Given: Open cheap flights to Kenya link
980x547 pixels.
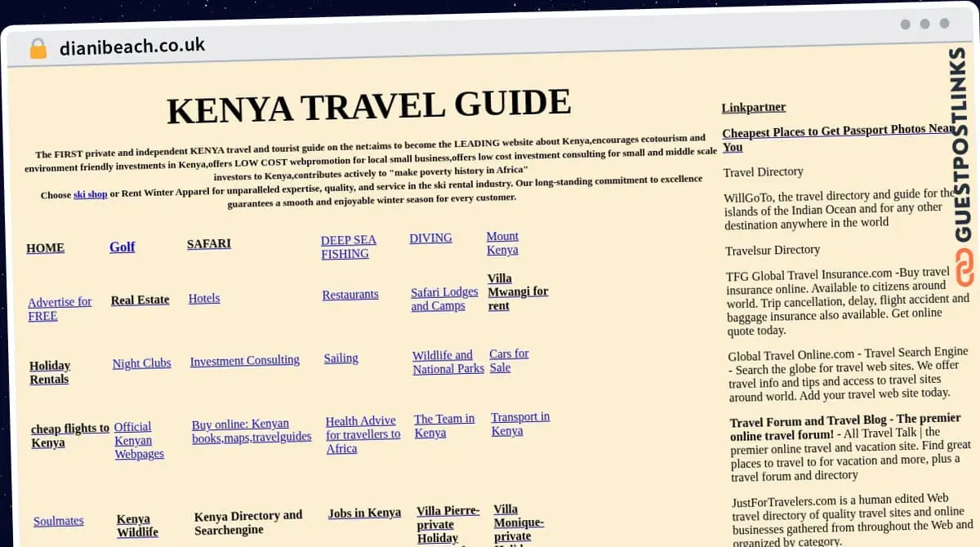Looking at the screenshot, I should [x=70, y=435].
